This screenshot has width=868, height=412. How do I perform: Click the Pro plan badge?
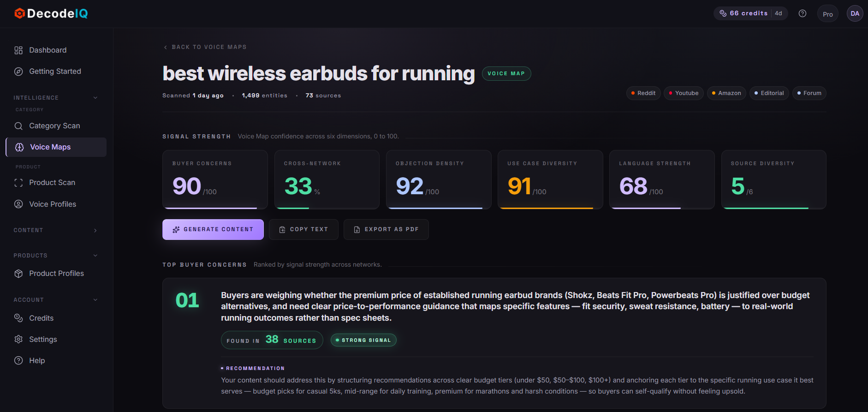pyautogui.click(x=828, y=14)
